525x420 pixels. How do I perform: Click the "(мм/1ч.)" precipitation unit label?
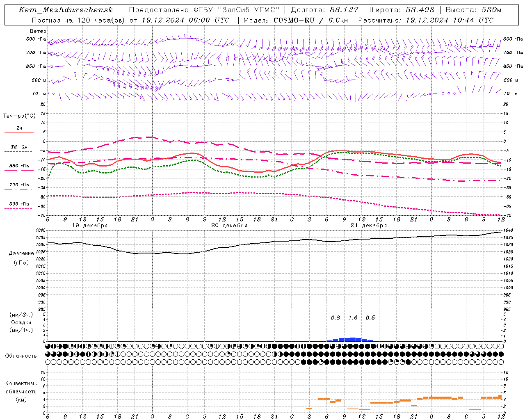tap(21, 330)
